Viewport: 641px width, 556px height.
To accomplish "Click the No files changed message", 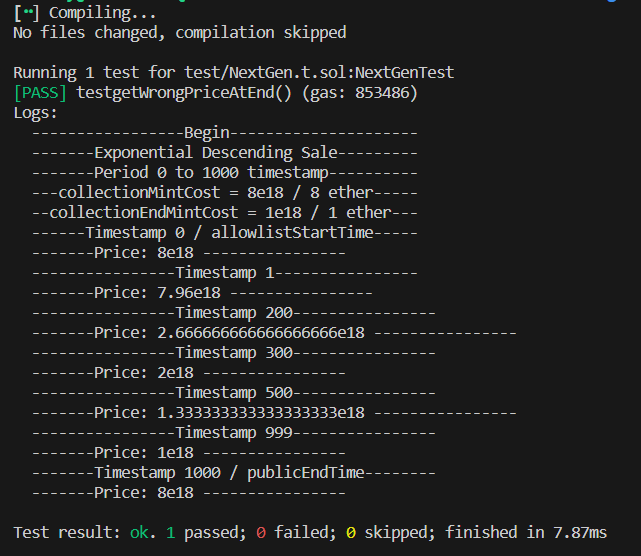I will click(x=180, y=33).
